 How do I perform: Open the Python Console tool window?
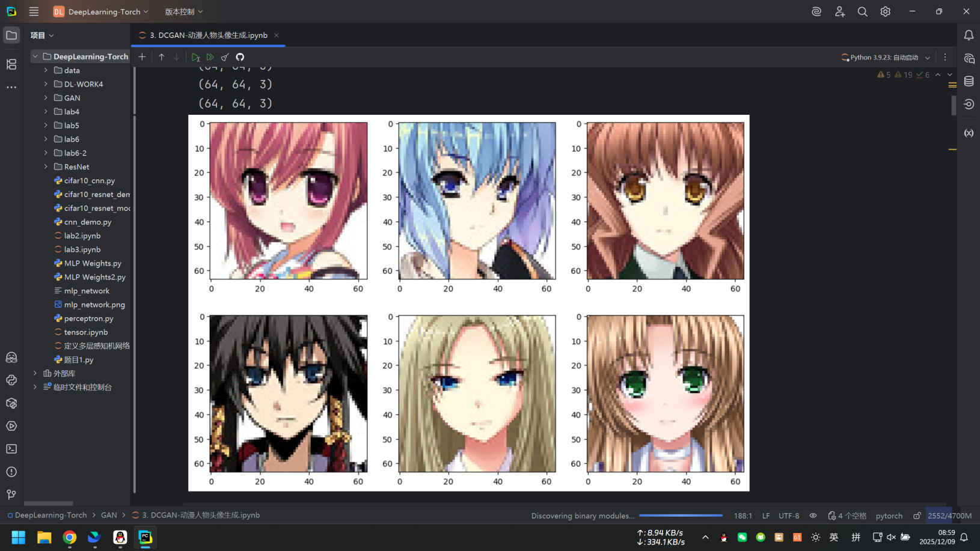pos(11,380)
